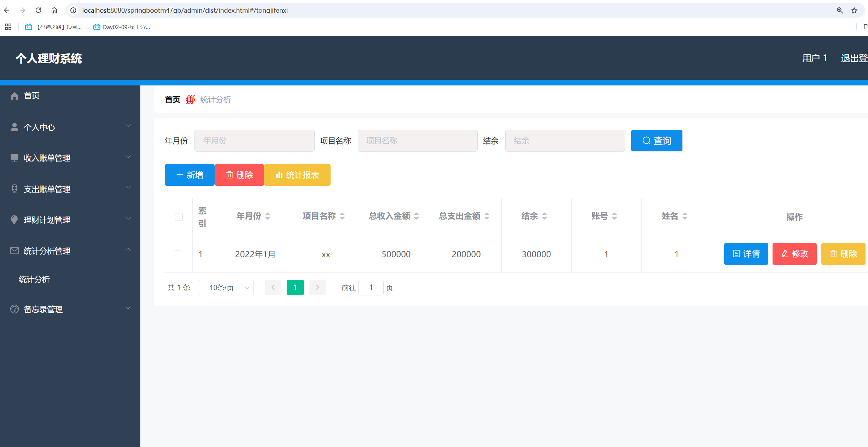Collapse the 统计分析管理 sidebar section chevron
Screen dimensions: 868x447
(x=128, y=249)
